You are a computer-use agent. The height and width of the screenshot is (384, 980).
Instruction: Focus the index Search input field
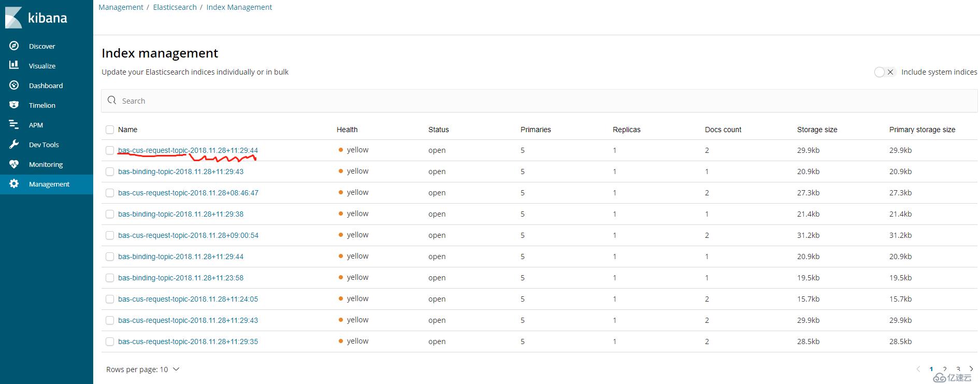coord(539,101)
